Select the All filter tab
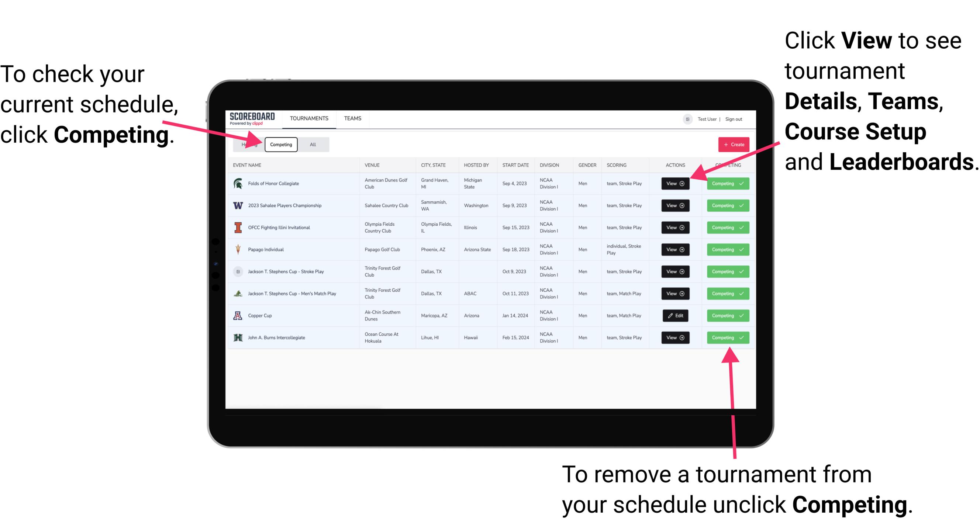Viewport: 980px width, 527px height. [312, 144]
